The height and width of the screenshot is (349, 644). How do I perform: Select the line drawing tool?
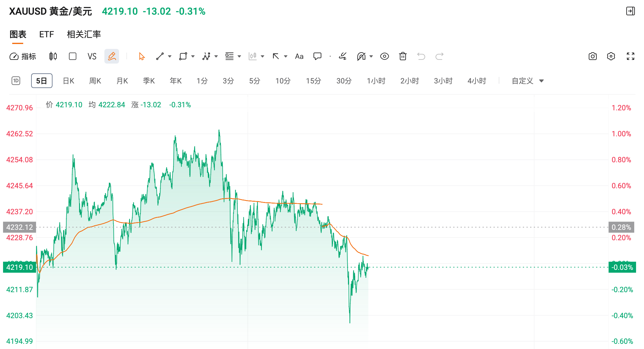(x=160, y=56)
